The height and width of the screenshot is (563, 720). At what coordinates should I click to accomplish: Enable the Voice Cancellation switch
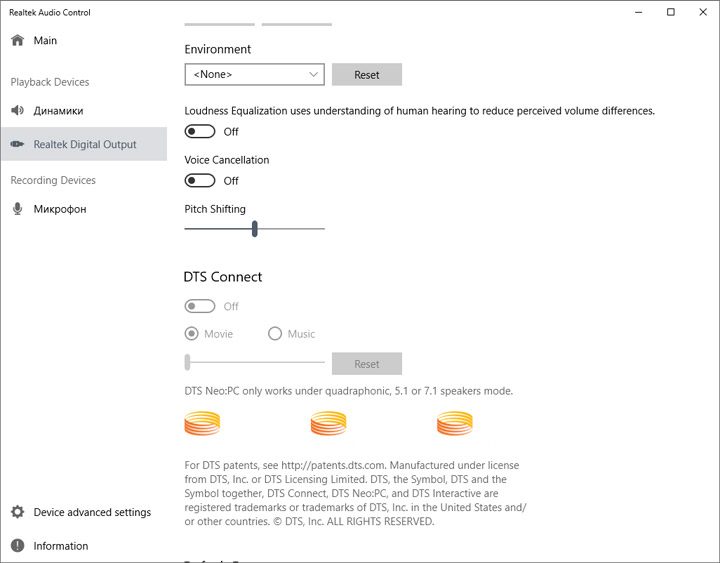[x=200, y=180]
